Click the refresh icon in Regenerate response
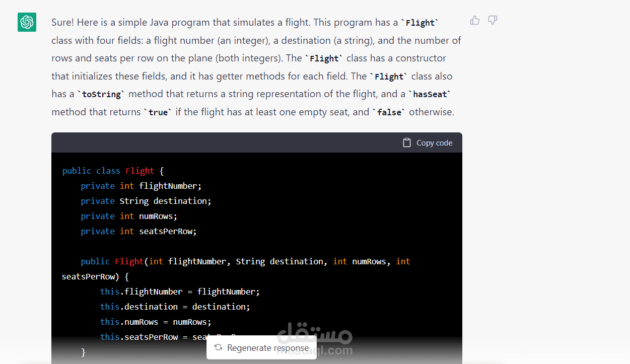 [x=218, y=347]
